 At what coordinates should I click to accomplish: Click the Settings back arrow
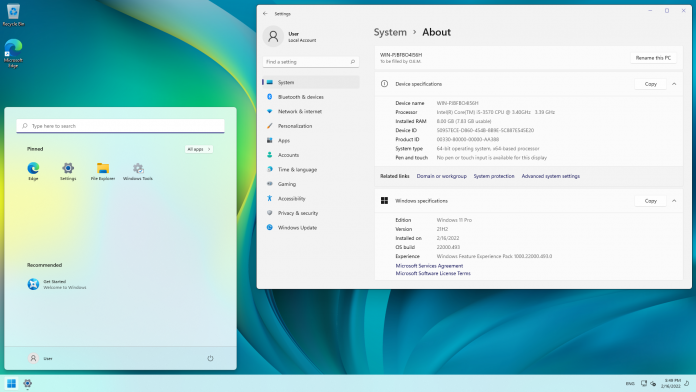(x=265, y=14)
